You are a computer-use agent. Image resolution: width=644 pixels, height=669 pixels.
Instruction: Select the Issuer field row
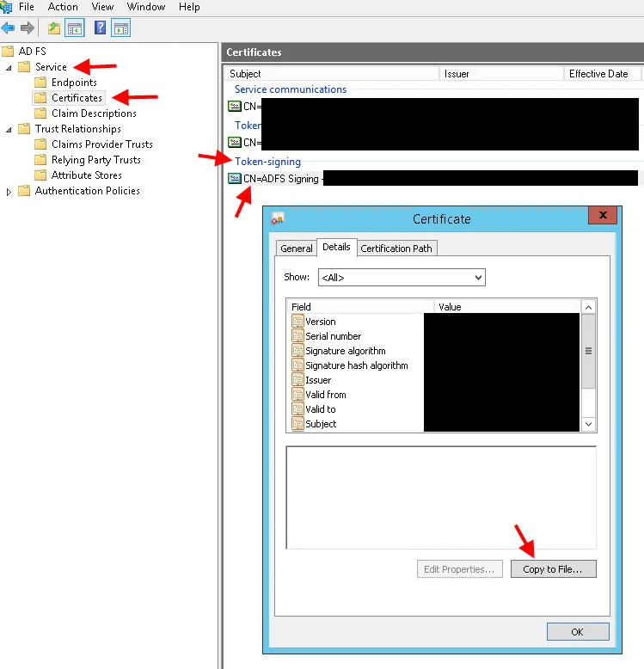[318, 380]
